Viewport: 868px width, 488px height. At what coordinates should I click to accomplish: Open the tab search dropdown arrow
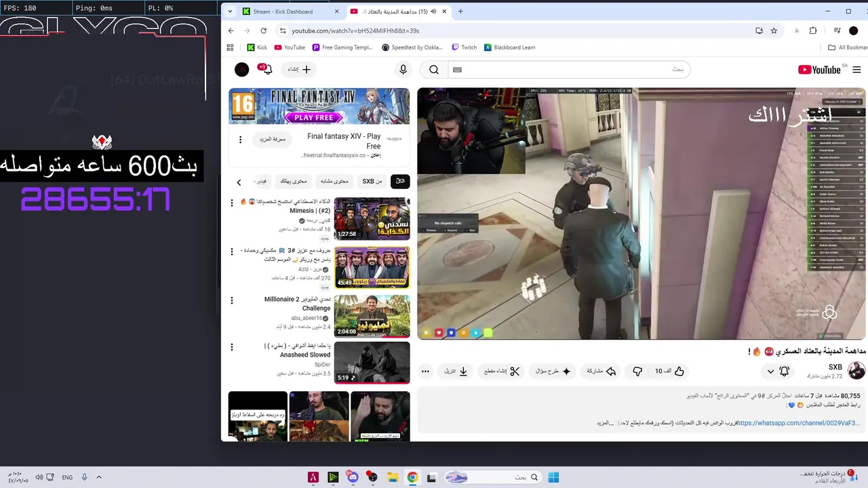[230, 12]
